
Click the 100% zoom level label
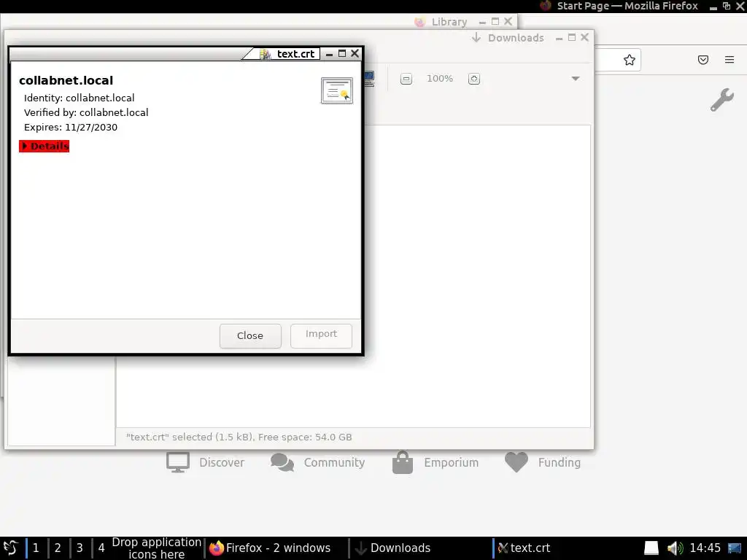point(440,79)
